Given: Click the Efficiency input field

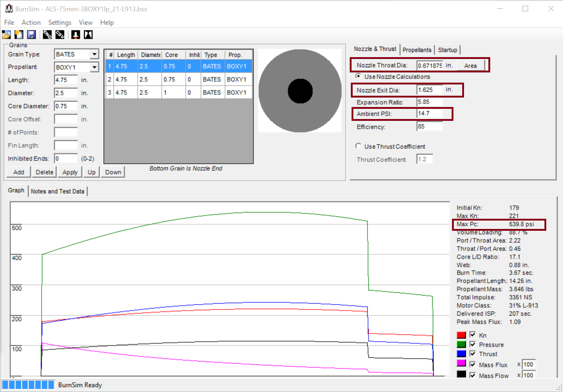Looking at the screenshot, I should click(x=430, y=126).
